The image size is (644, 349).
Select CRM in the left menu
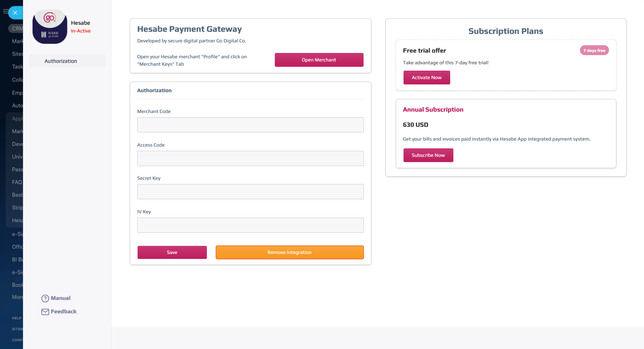[x=17, y=29]
